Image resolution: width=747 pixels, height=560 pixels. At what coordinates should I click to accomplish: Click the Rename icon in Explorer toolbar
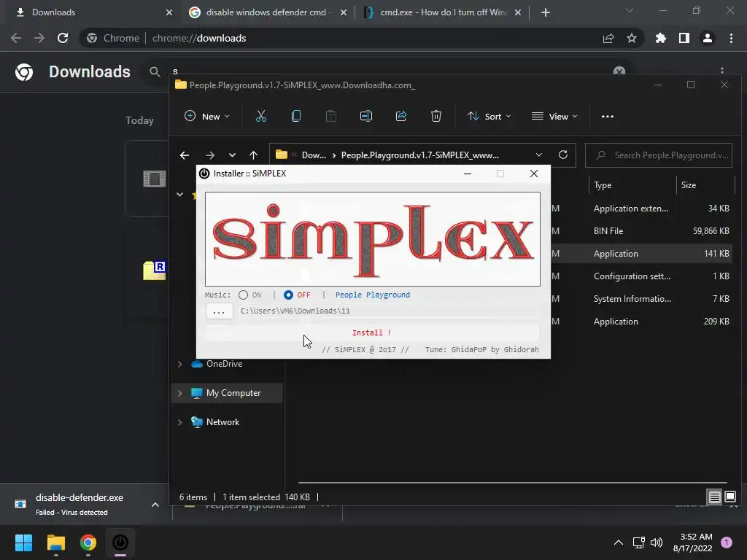[366, 116]
